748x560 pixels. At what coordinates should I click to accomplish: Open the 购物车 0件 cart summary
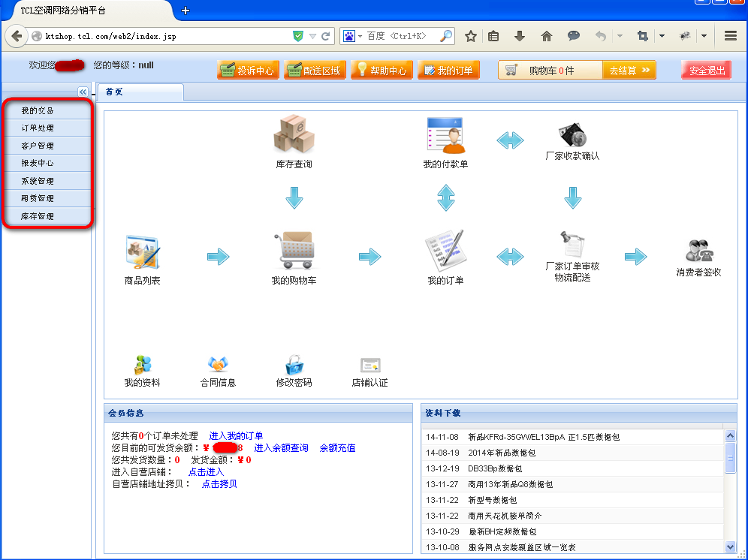point(550,70)
